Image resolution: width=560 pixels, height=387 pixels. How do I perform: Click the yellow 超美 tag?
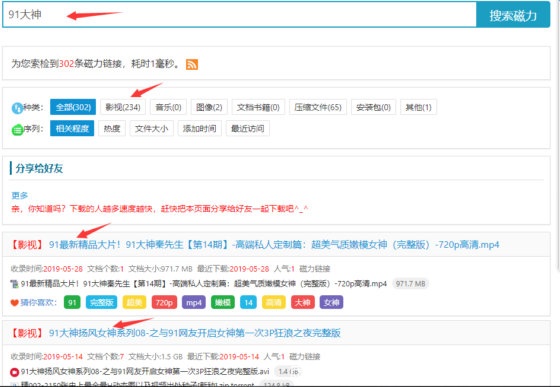click(134, 303)
